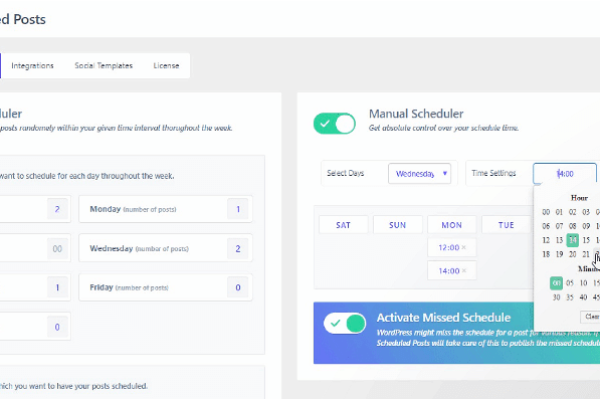Click the Friday number of posts field

[238, 288]
